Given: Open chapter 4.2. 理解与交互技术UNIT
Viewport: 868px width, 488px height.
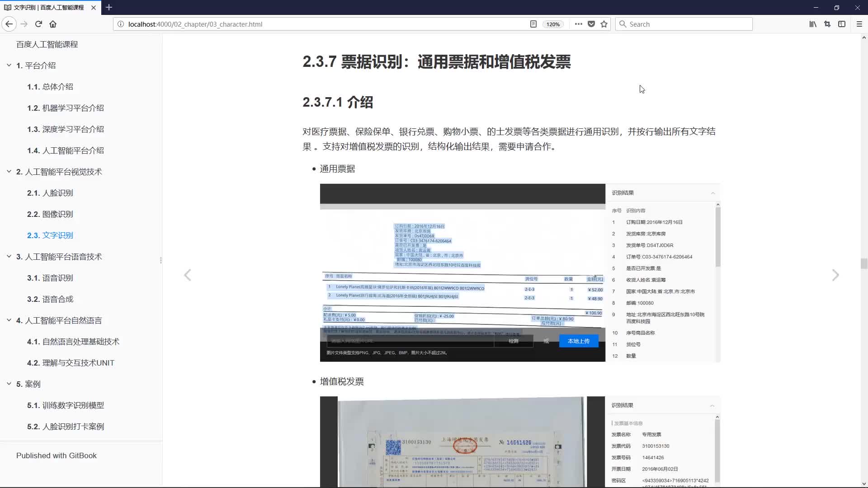Looking at the screenshot, I should (71, 363).
